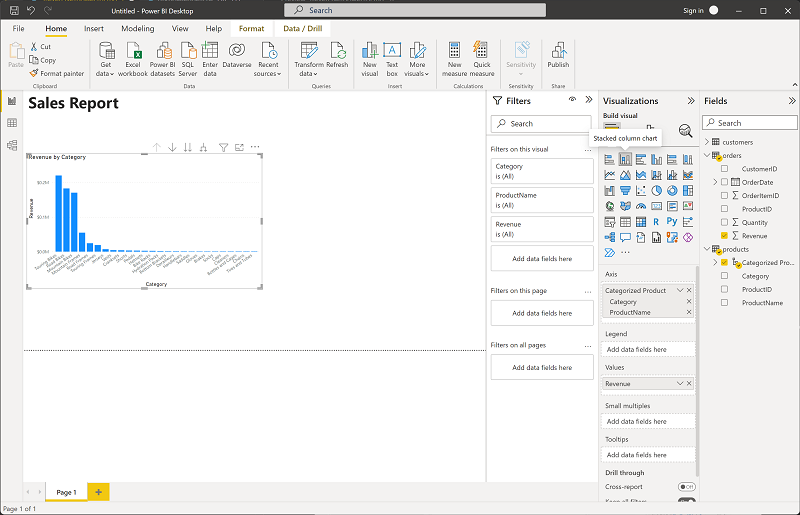Uncheck the Revenue field

click(x=724, y=235)
